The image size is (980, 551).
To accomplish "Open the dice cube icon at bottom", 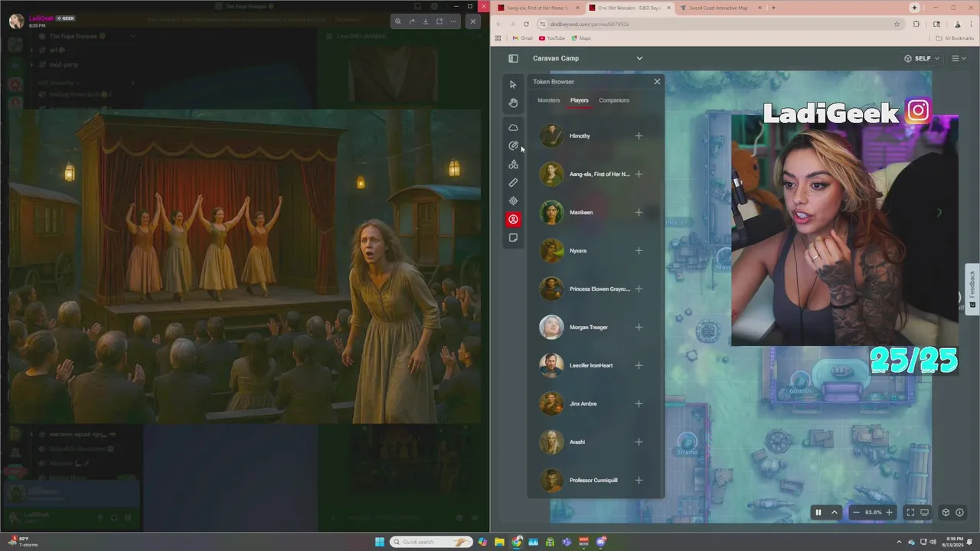I will point(946,512).
